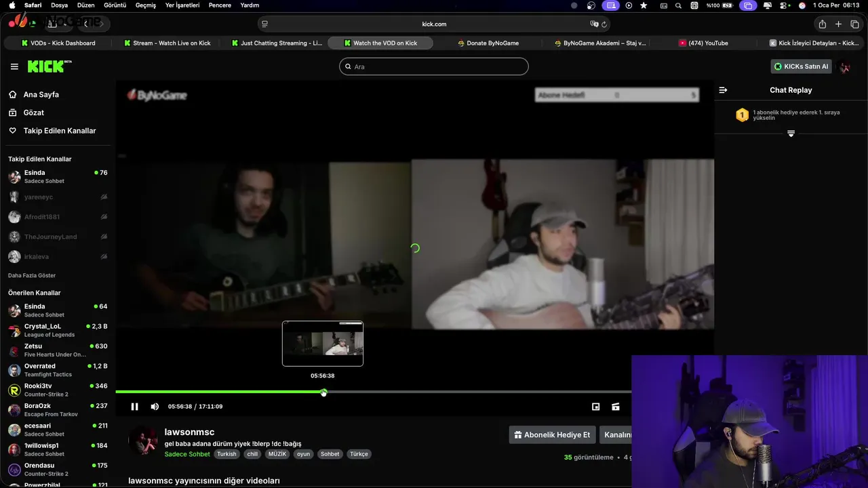
Task: Switch to Donate ByNoGame tab
Action: tap(488, 43)
